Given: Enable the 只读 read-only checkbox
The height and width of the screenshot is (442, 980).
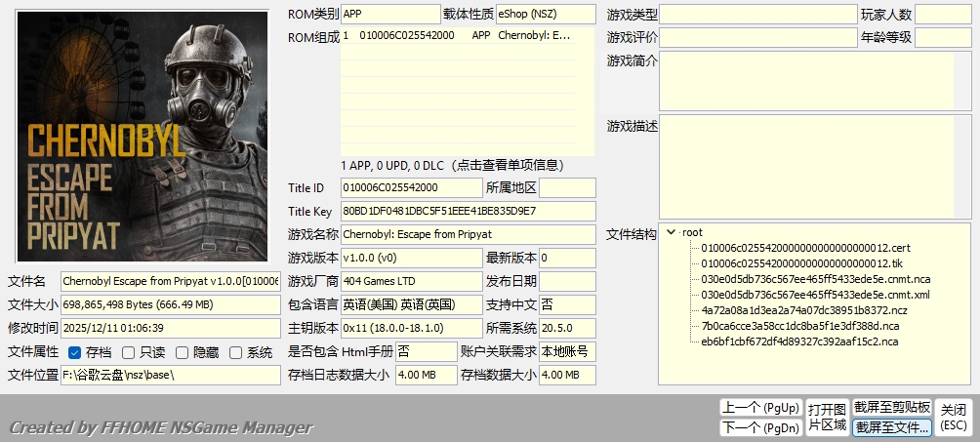Looking at the screenshot, I should pyautogui.click(x=129, y=352).
